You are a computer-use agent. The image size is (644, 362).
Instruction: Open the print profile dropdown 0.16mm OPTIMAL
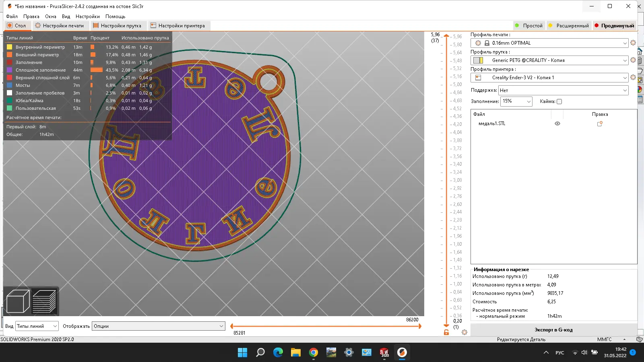549,43
